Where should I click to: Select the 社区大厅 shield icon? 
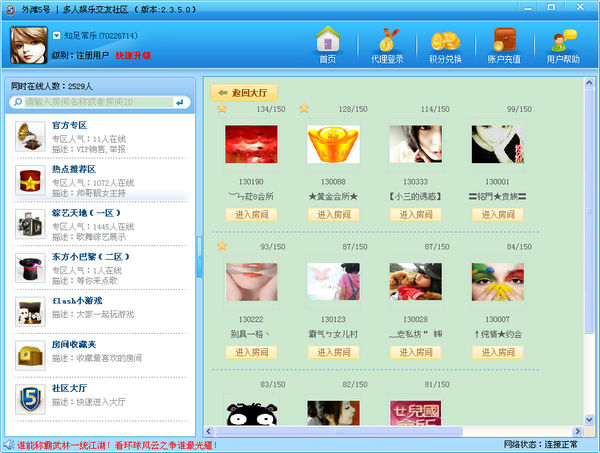pos(30,399)
